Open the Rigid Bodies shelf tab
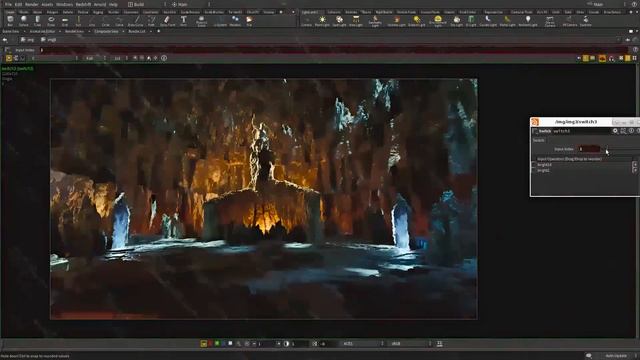This screenshot has width=640, height=360. tap(384, 12)
